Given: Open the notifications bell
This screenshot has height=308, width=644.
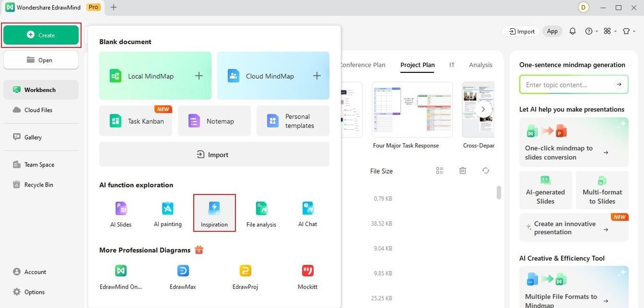Looking at the screenshot, I should pyautogui.click(x=573, y=31).
